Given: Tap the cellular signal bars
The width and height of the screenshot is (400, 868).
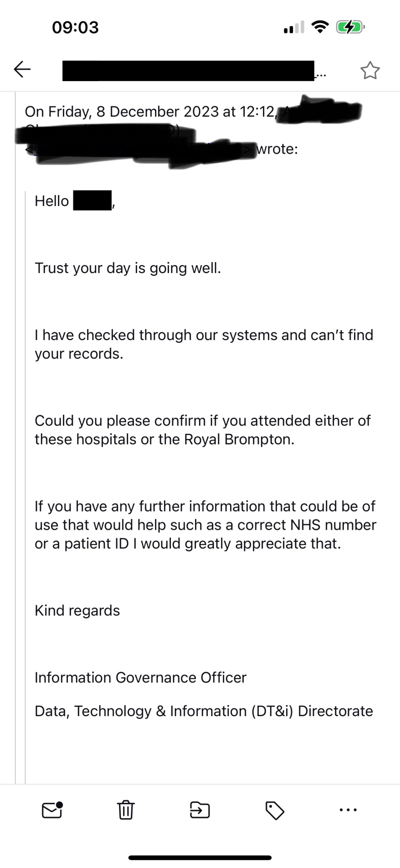Looking at the screenshot, I should (294, 28).
